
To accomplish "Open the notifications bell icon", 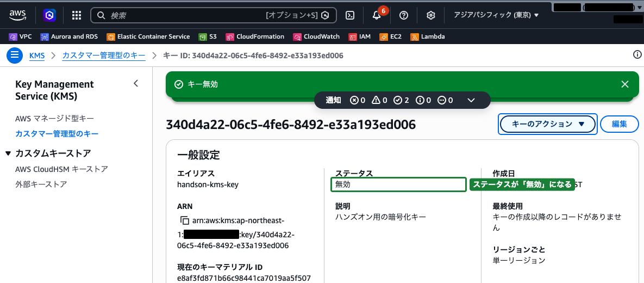I will click(x=377, y=15).
